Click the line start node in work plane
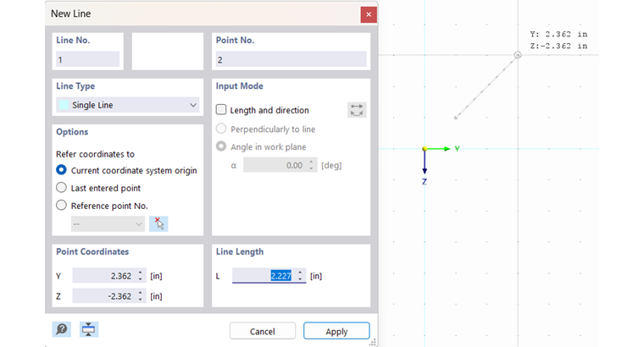644x347 pixels. pyautogui.click(x=456, y=118)
